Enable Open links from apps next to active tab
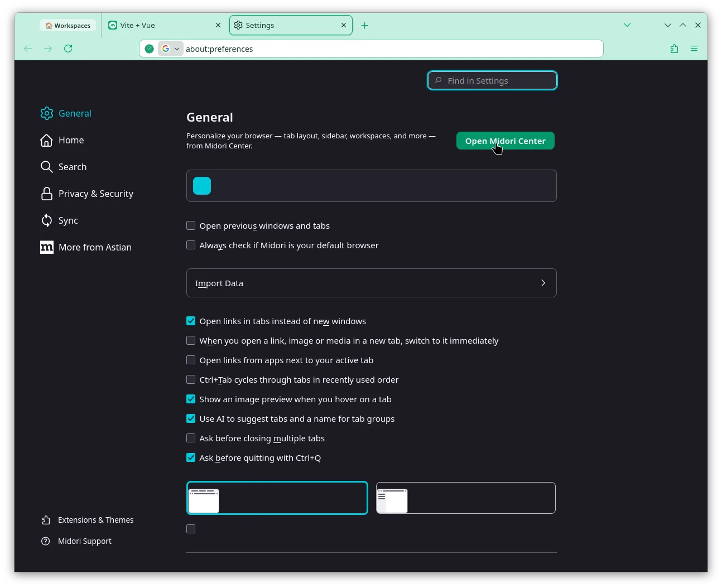Viewport: 722px width, 588px height. tap(191, 360)
